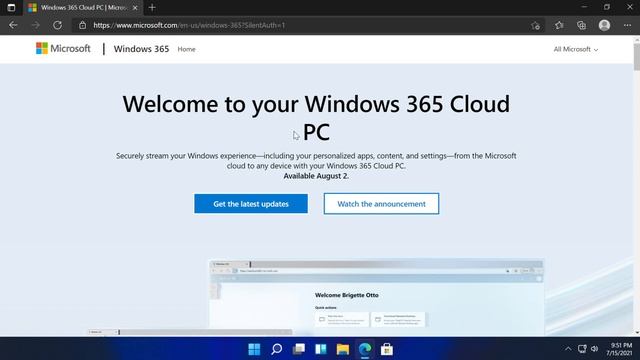Open Microsoft Store from taskbar

coord(387,349)
